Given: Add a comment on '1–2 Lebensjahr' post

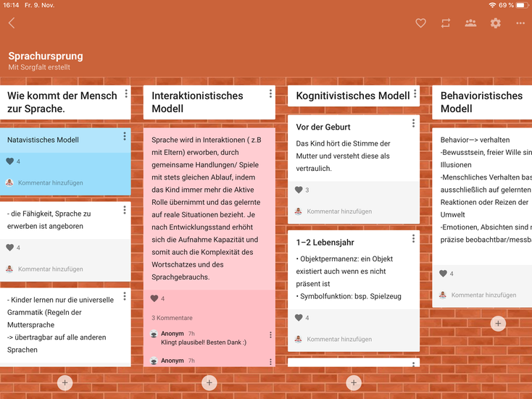Looking at the screenshot, I should point(339,339).
